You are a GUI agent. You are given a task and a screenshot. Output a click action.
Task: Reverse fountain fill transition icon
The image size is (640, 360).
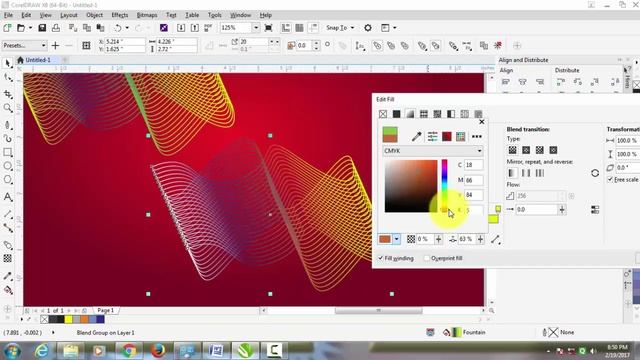click(595, 173)
